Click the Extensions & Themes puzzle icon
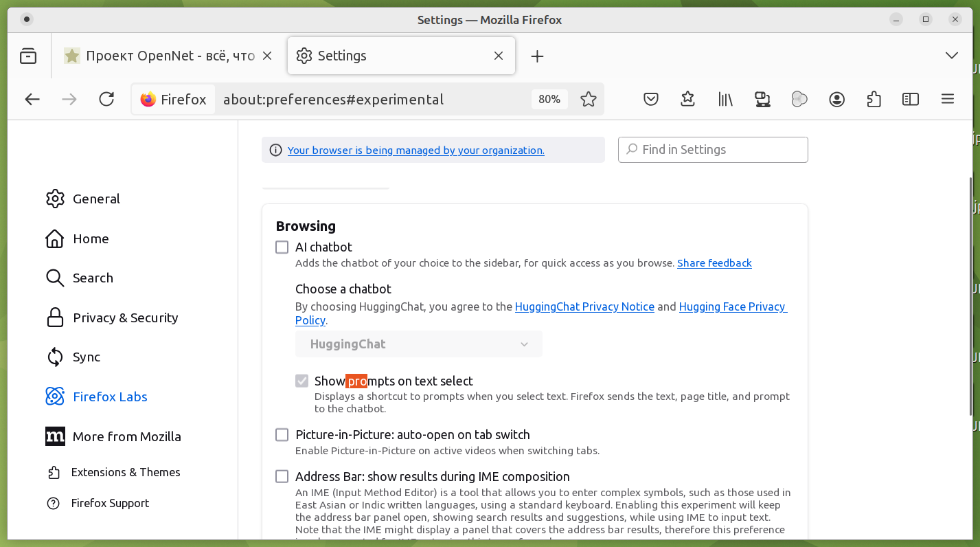 coord(54,473)
